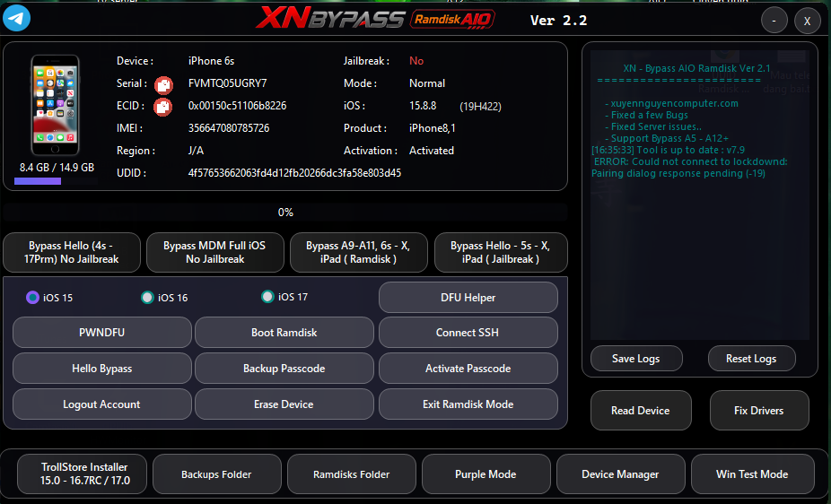This screenshot has height=504, width=831.
Task: Click the Read Device button
Action: coord(641,411)
